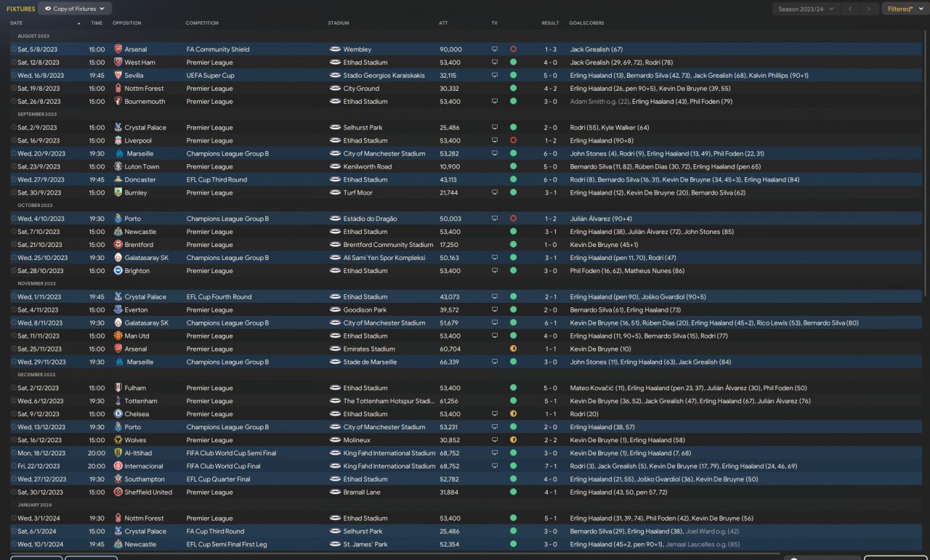Click the Liverpool club badge
Image resolution: width=930 pixels, height=560 pixels.
118,141
